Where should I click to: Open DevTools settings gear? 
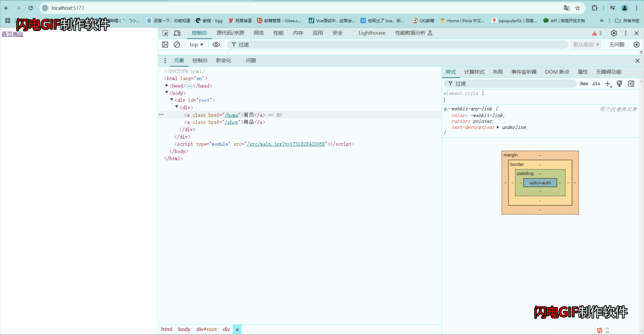[x=614, y=33]
